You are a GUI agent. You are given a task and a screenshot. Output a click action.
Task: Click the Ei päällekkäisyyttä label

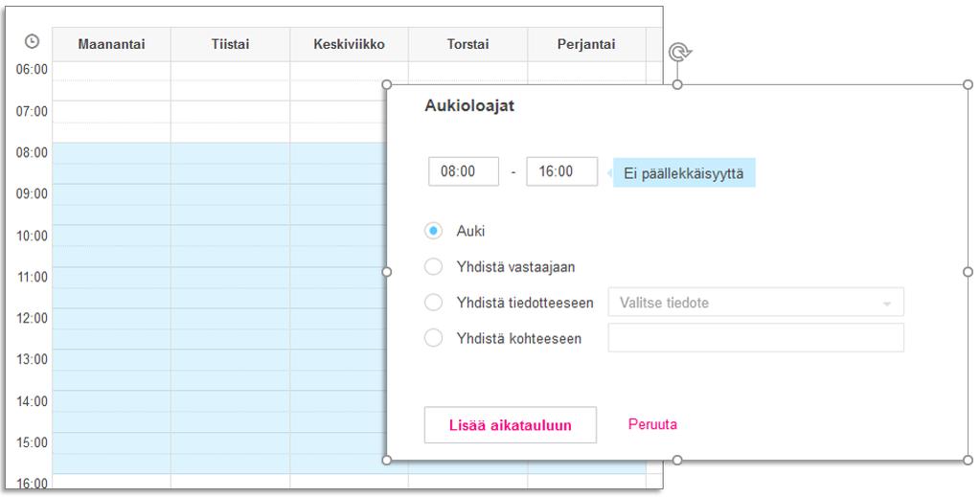[x=684, y=173]
